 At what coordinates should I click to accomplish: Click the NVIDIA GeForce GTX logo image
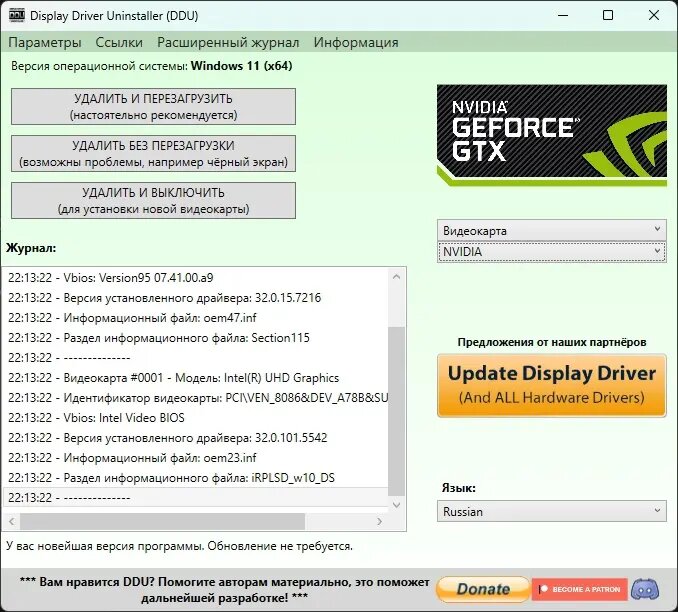552,135
